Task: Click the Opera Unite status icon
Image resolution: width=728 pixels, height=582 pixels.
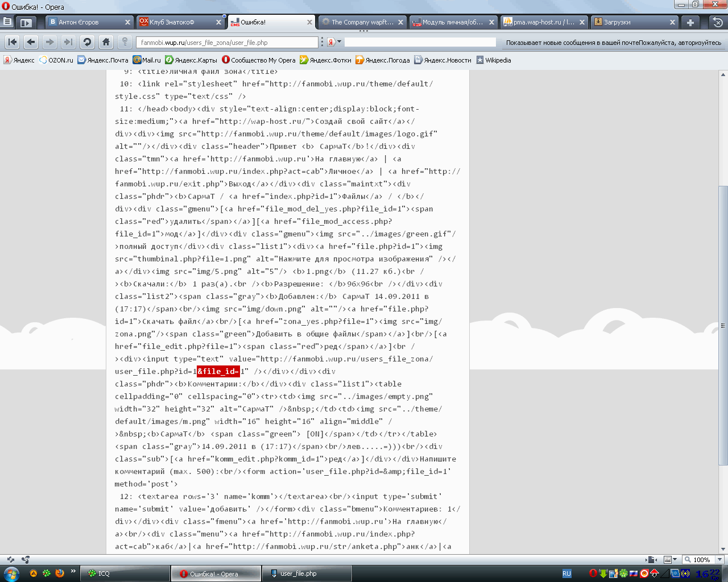Action: [25, 560]
